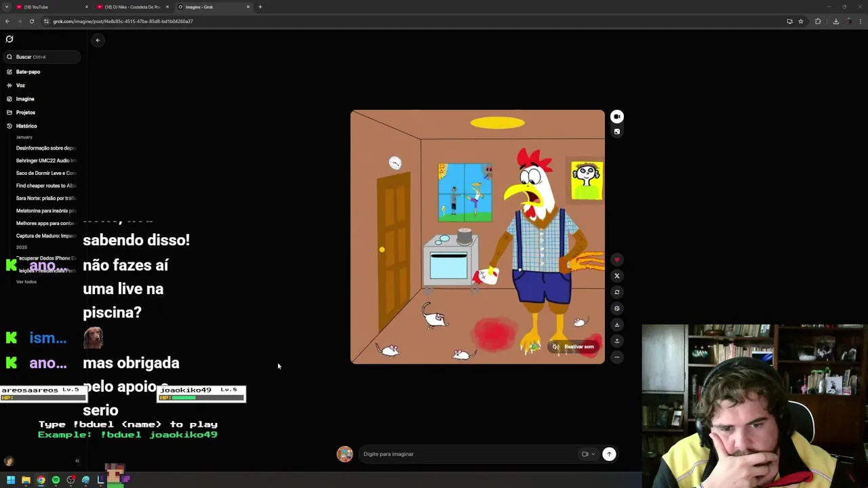This screenshot has width=868, height=488.
Task: Open the three-dots more options menu
Action: tap(616, 357)
